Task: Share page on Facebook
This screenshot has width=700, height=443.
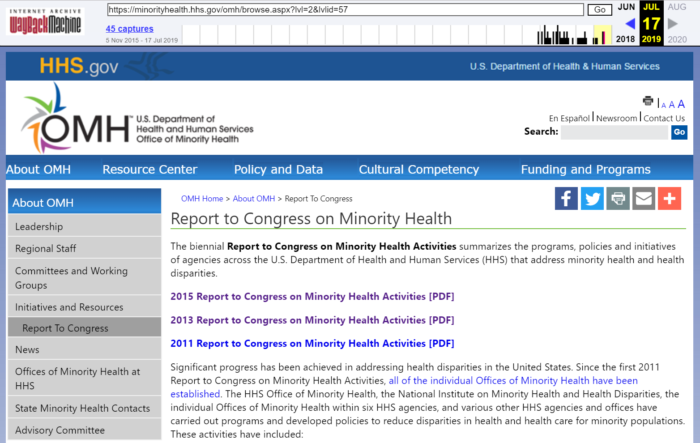Action: [567, 198]
